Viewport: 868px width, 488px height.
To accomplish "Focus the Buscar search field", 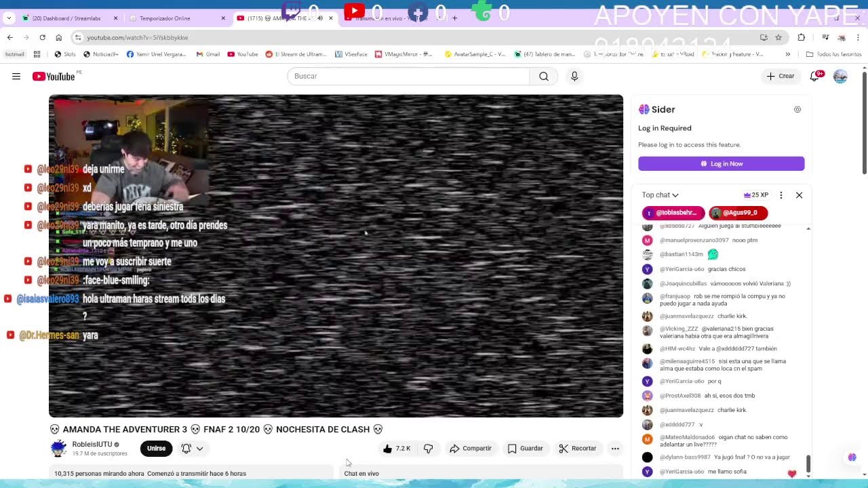I will coord(408,77).
